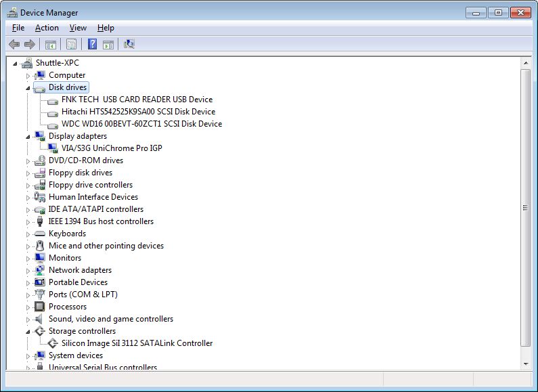
Task: Click the IDE ATA/ATAPI controllers icon
Action: click(40, 210)
